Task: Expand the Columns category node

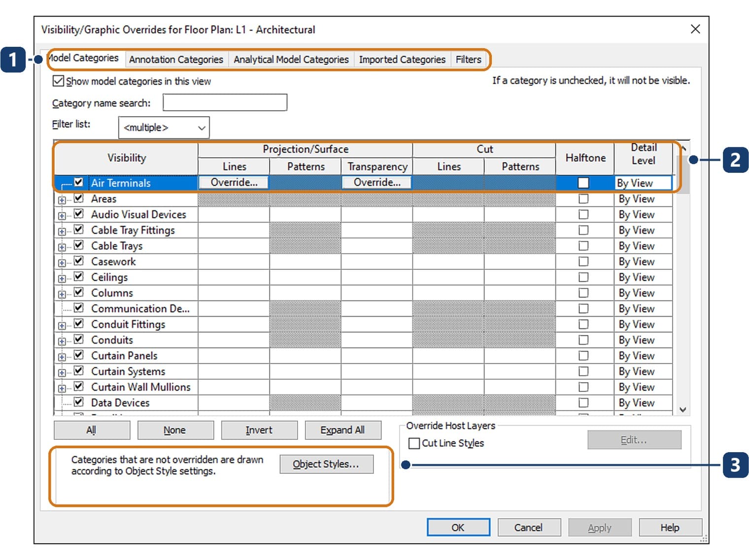Action: (62, 295)
